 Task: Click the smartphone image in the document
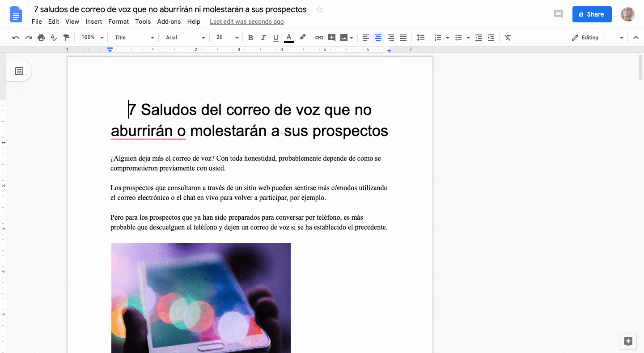pyautogui.click(x=201, y=298)
